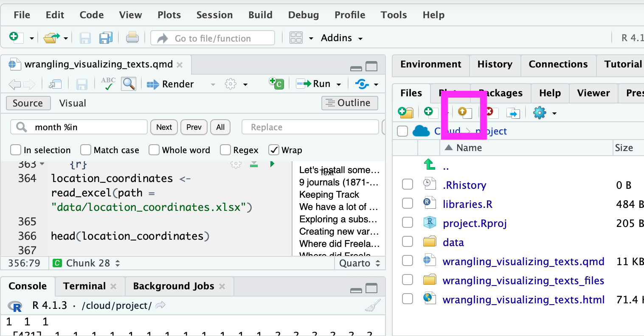The height and width of the screenshot is (336, 644).
Task: Expand the Run dropdown arrow
Action: (339, 84)
